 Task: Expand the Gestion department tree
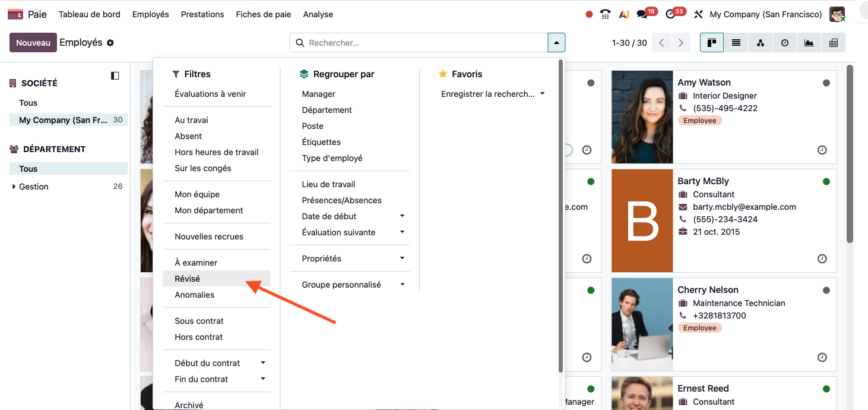pyautogui.click(x=14, y=187)
